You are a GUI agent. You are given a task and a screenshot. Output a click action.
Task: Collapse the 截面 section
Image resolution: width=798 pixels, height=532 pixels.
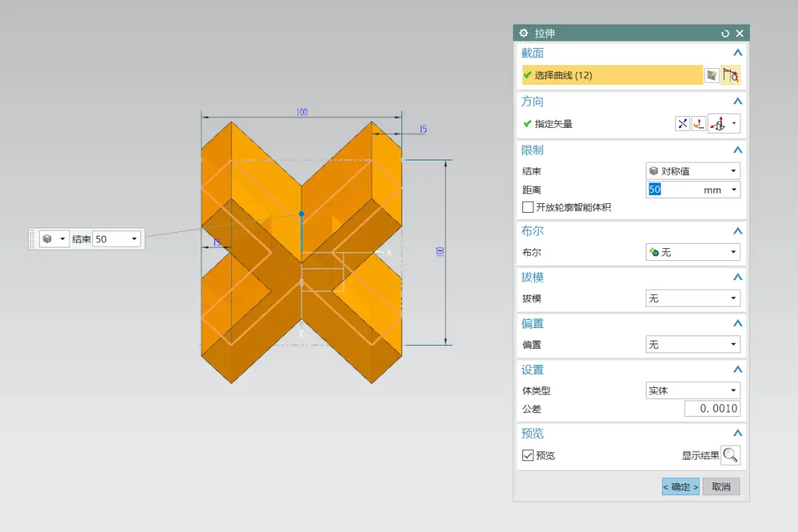point(737,53)
